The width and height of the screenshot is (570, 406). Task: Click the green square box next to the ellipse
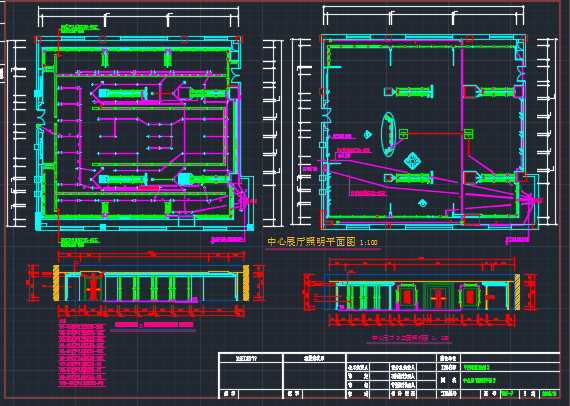point(404,133)
